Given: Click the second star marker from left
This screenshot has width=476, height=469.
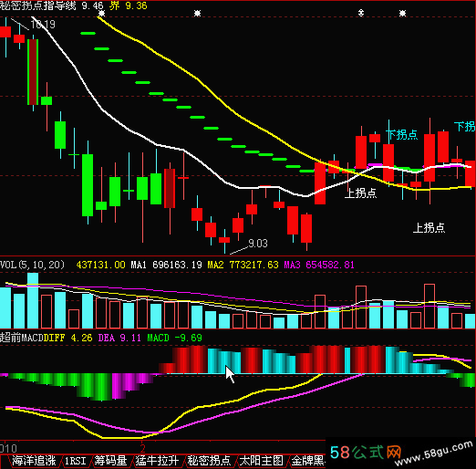Looking at the screenshot, I should pyautogui.click(x=198, y=13).
